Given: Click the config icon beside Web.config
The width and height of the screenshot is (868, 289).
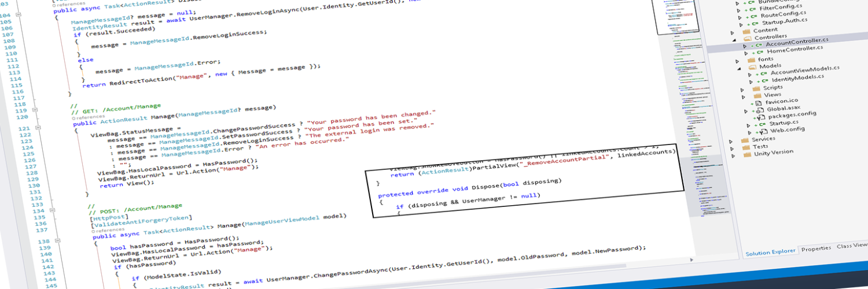Looking at the screenshot, I should coord(763,131).
